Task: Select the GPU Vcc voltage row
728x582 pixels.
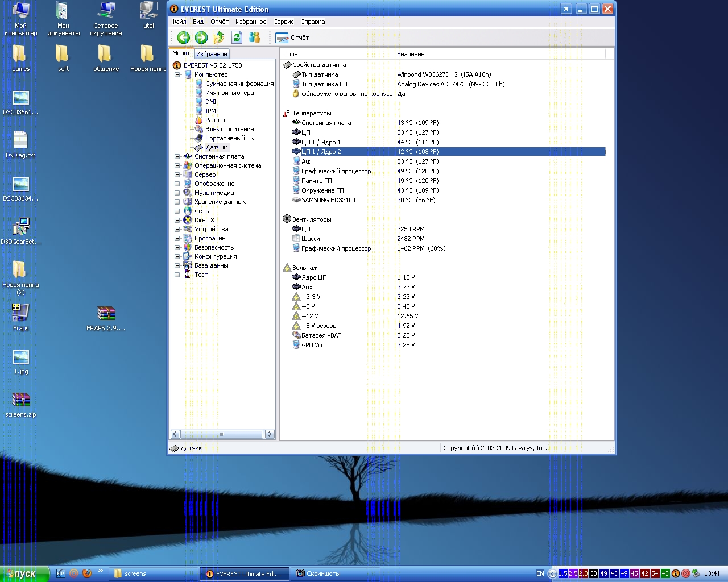Action: click(448, 345)
